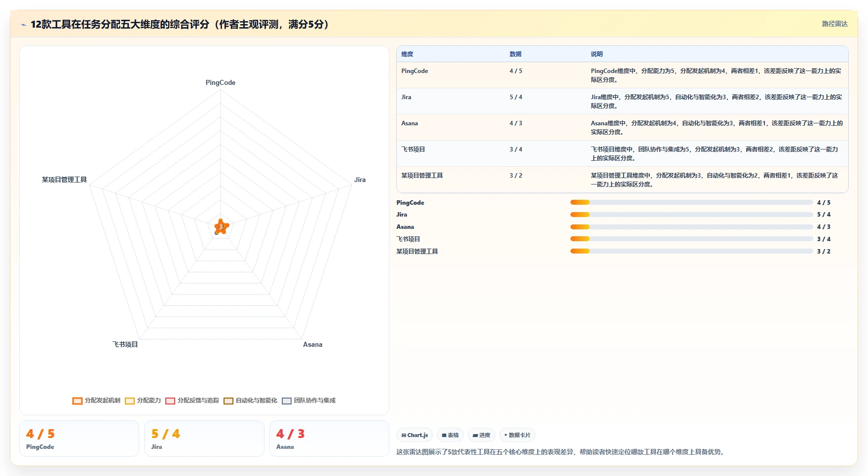Click the 飞书项目 radar axis label

(125, 344)
